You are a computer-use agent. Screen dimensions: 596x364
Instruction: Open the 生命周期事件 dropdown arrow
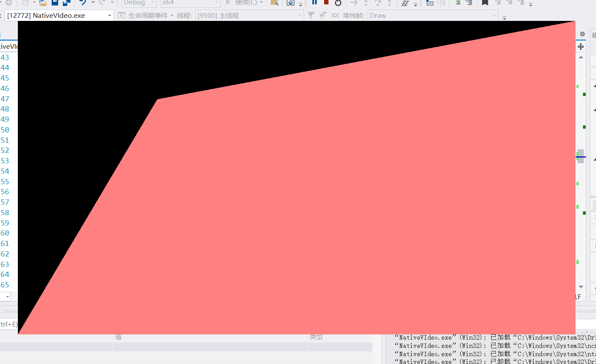(x=172, y=16)
